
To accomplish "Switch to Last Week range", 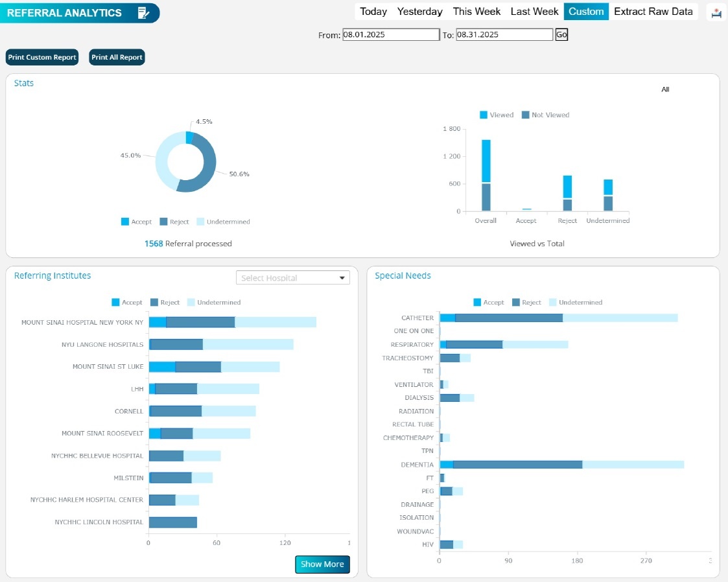I will (x=534, y=12).
